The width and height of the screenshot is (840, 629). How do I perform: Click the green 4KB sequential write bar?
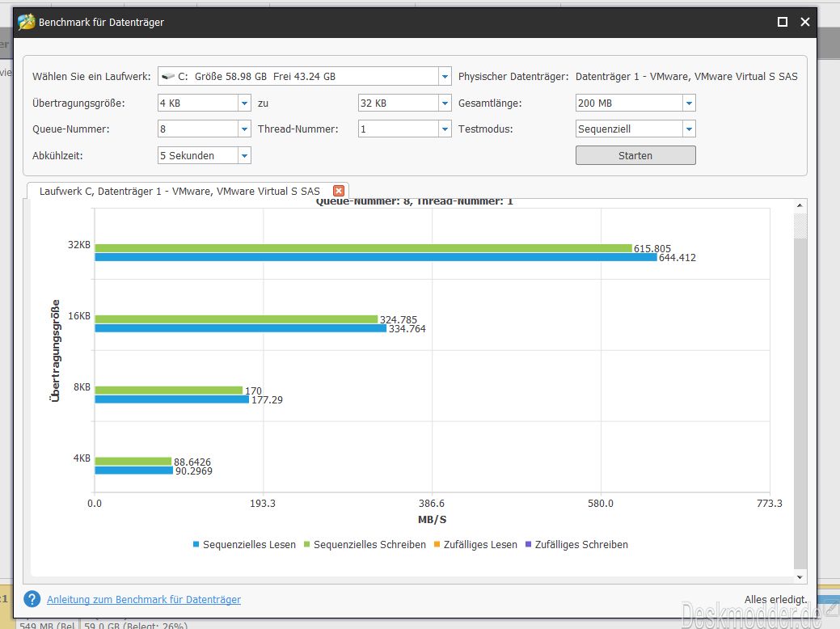point(133,462)
